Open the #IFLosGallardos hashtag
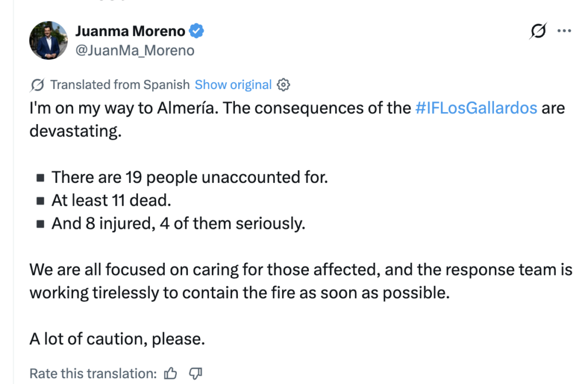 click(476, 108)
